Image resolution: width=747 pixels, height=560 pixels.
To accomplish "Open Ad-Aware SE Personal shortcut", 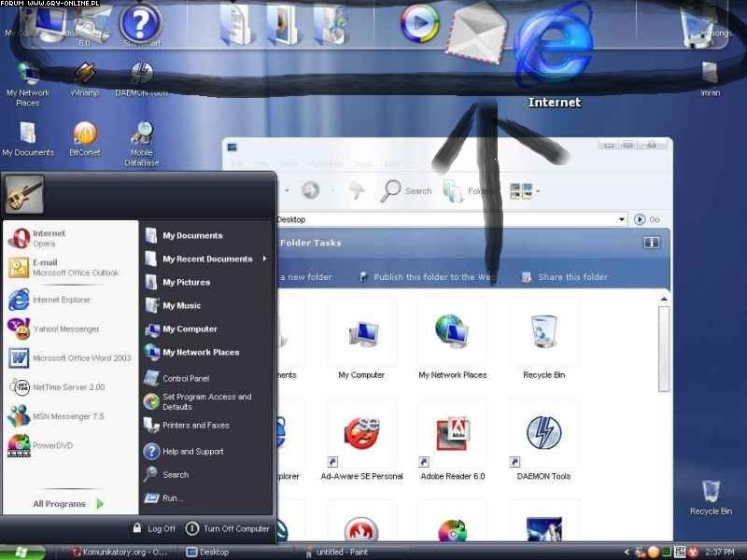I will click(x=361, y=435).
